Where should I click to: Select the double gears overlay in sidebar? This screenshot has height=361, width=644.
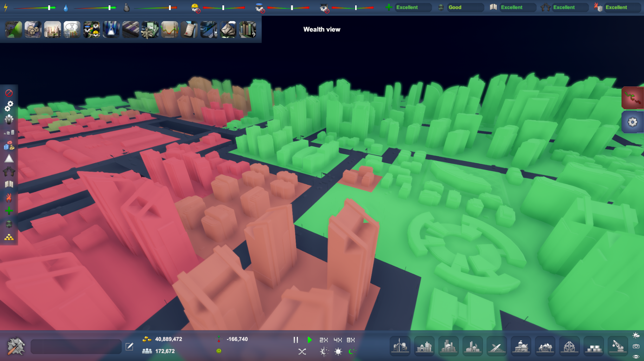coord(9,106)
